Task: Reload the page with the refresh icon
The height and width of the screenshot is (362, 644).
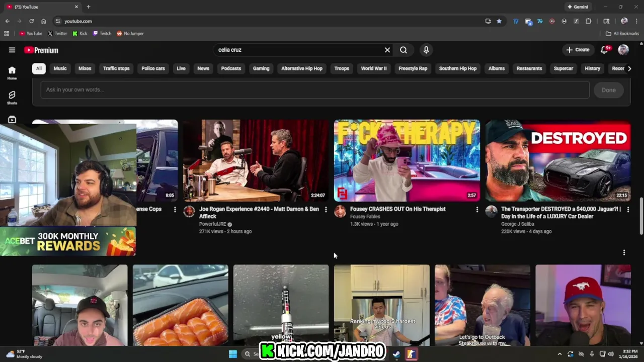Action: tap(31, 21)
